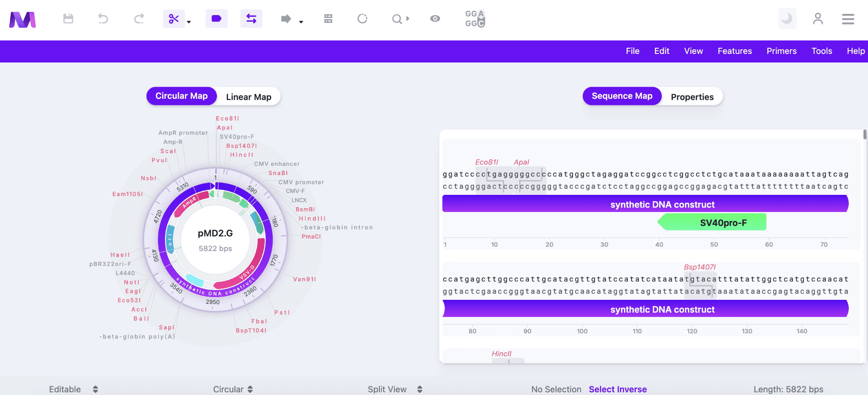
Task: Toggle the eye visibility icon
Action: tap(435, 19)
